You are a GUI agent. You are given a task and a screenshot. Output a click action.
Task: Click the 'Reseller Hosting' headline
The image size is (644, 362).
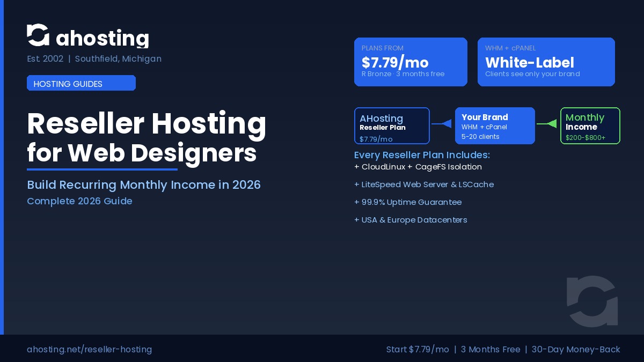147,123
